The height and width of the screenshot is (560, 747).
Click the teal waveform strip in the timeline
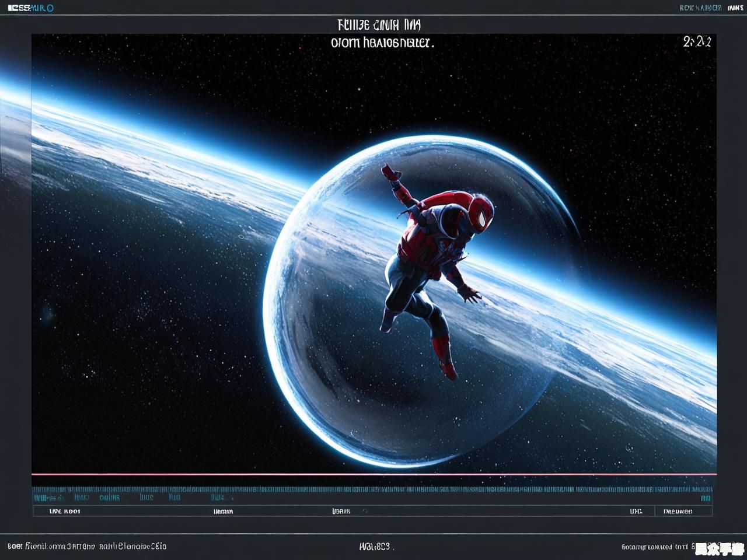point(373,489)
